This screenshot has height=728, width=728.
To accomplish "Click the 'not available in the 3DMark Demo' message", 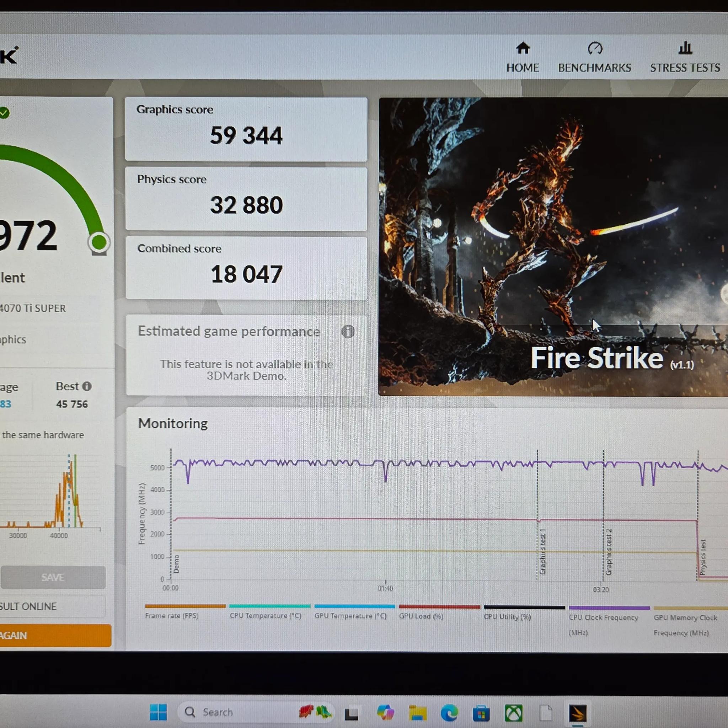I will coord(246,370).
